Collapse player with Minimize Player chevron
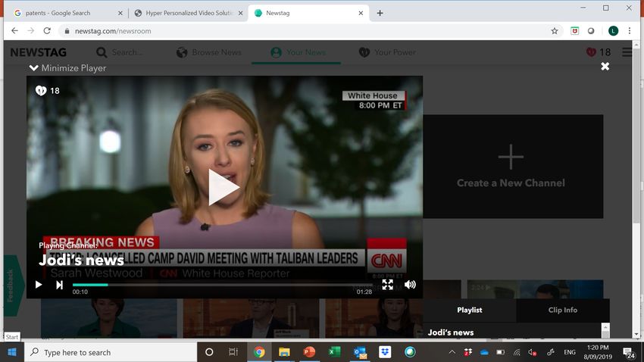 pos(33,67)
